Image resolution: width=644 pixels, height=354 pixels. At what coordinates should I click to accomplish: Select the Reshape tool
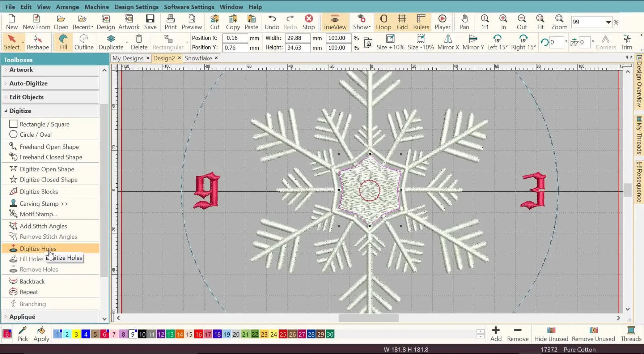point(38,42)
